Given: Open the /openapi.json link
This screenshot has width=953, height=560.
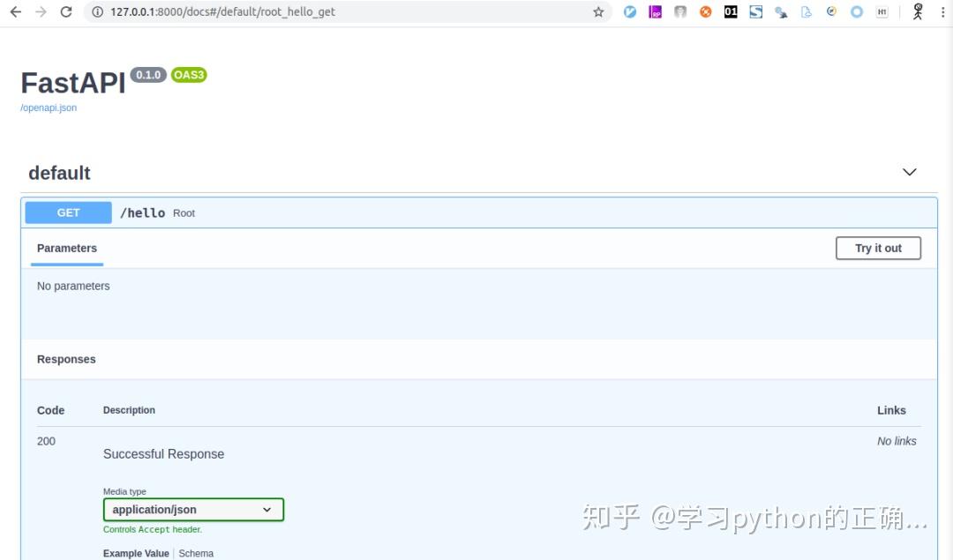Looking at the screenshot, I should point(49,108).
